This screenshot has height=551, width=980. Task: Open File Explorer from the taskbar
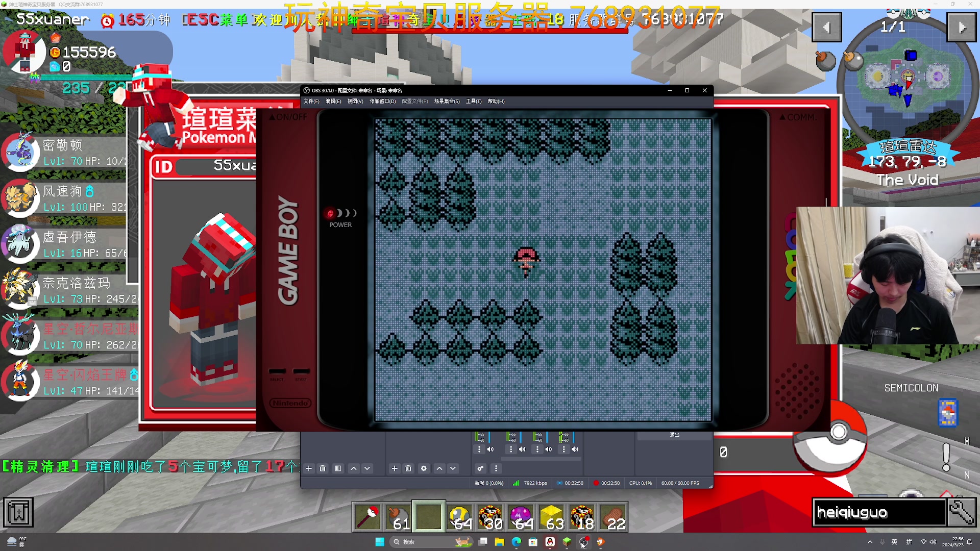click(499, 542)
